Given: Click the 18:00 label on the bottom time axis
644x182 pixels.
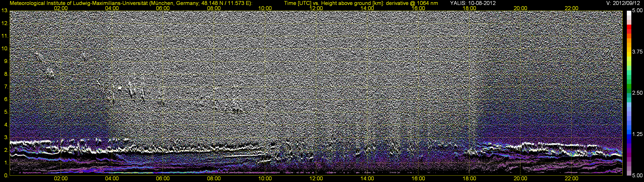Looking at the screenshot, I should (x=469, y=179).
